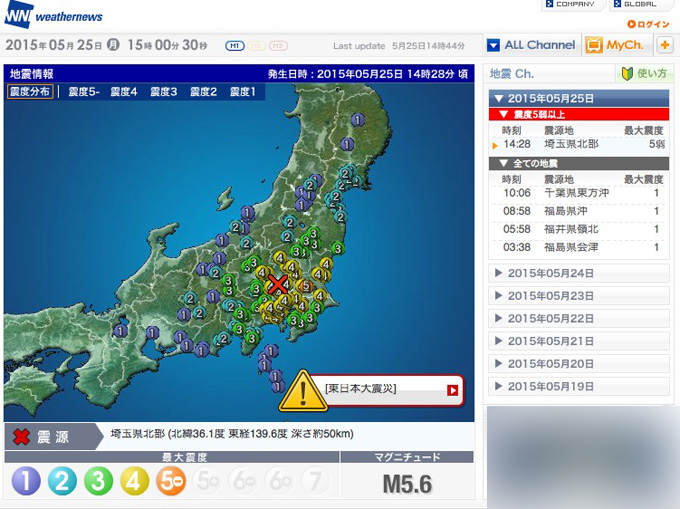Switch to the MyCh. tab
This screenshot has width=680, height=509.
(616, 45)
